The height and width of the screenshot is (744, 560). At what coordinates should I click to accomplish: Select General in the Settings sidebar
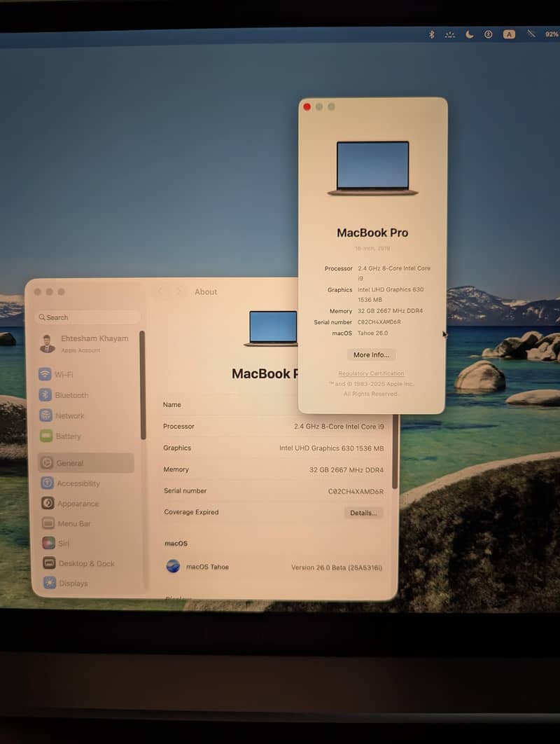pyautogui.click(x=68, y=462)
